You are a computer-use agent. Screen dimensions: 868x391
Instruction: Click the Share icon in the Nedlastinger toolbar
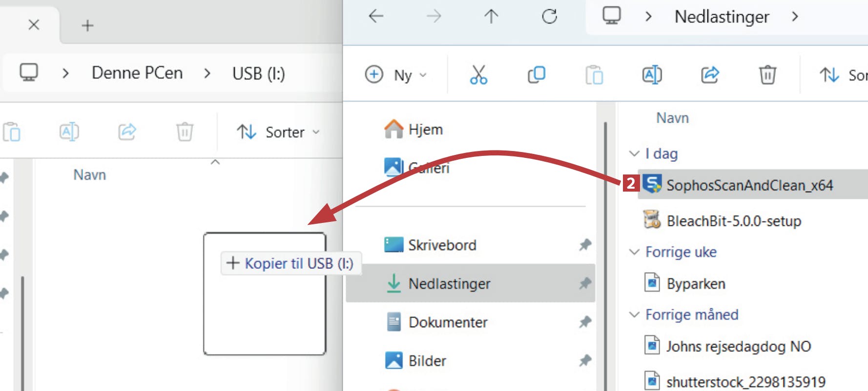click(710, 75)
